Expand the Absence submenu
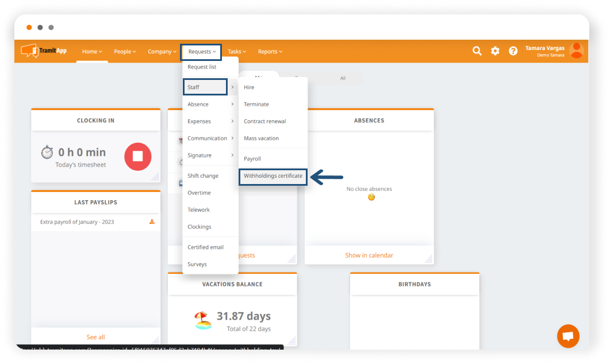610x364 pixels. tap(210, 105)
